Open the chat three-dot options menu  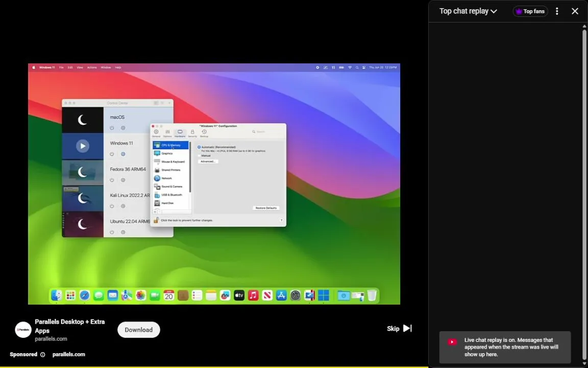coord(557,11)
